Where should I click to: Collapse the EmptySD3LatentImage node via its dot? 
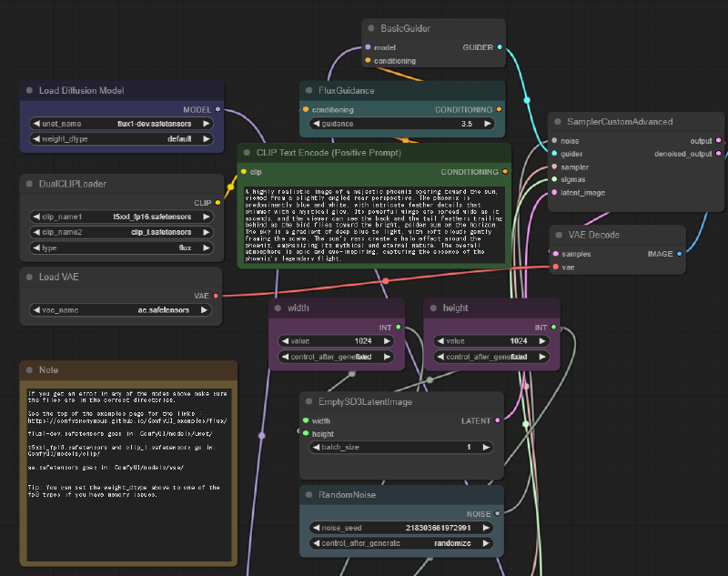(x=308, y=402)
